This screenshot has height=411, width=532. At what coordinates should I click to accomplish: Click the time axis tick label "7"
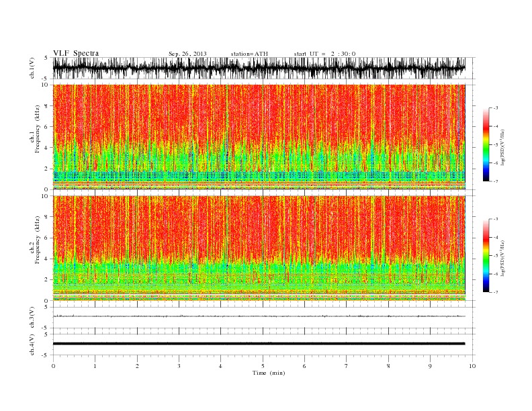coord(347,366)
